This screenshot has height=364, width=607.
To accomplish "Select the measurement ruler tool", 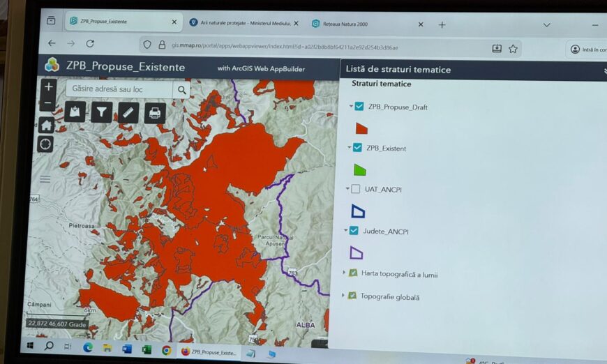I will tap(128, 112).
